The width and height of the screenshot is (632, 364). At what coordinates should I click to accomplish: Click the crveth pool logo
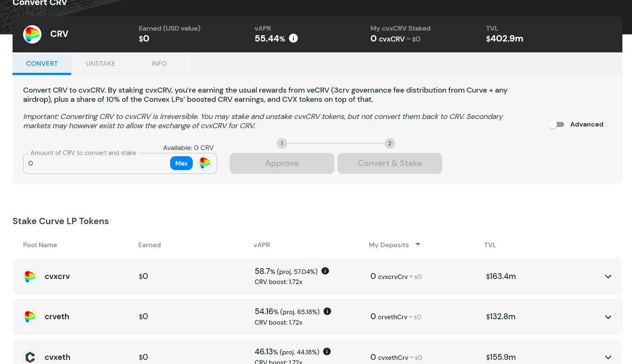(x=30, y=317)
